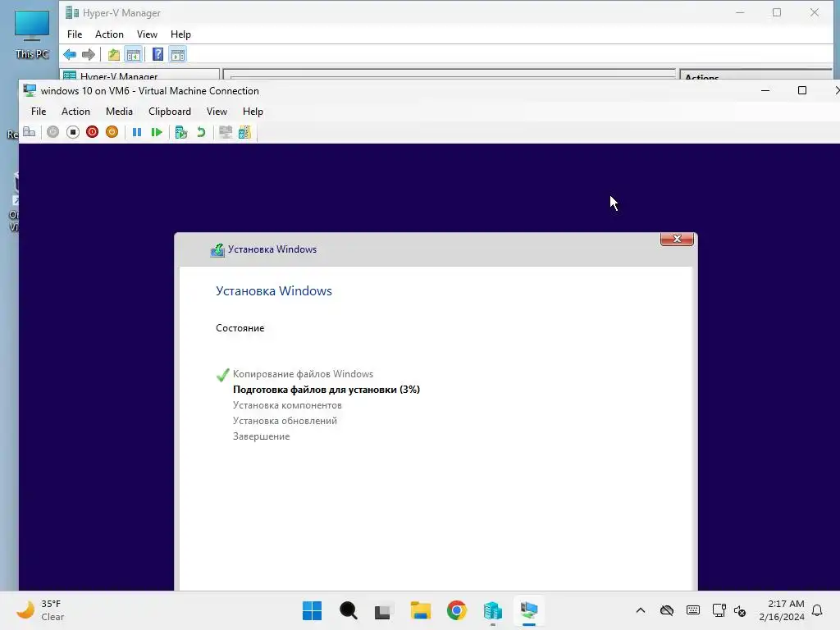Click the OneDrive cloud tray icon
Screen dimensions: 840x630
666,610
